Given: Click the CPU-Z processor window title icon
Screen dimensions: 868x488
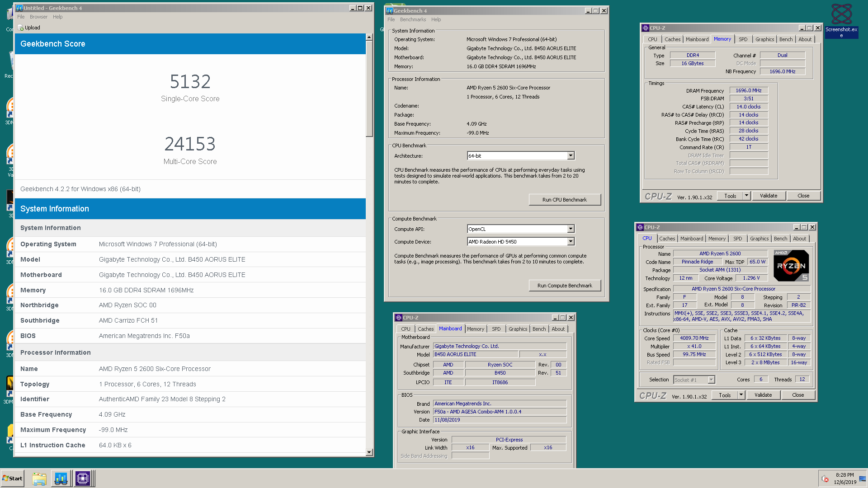Looking at the screenshot, I should (640, 227).
